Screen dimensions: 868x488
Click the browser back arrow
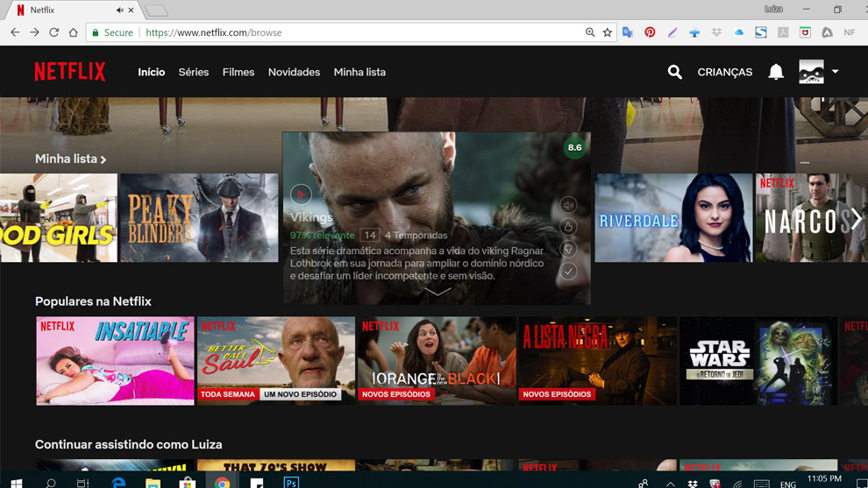[15, 32]
